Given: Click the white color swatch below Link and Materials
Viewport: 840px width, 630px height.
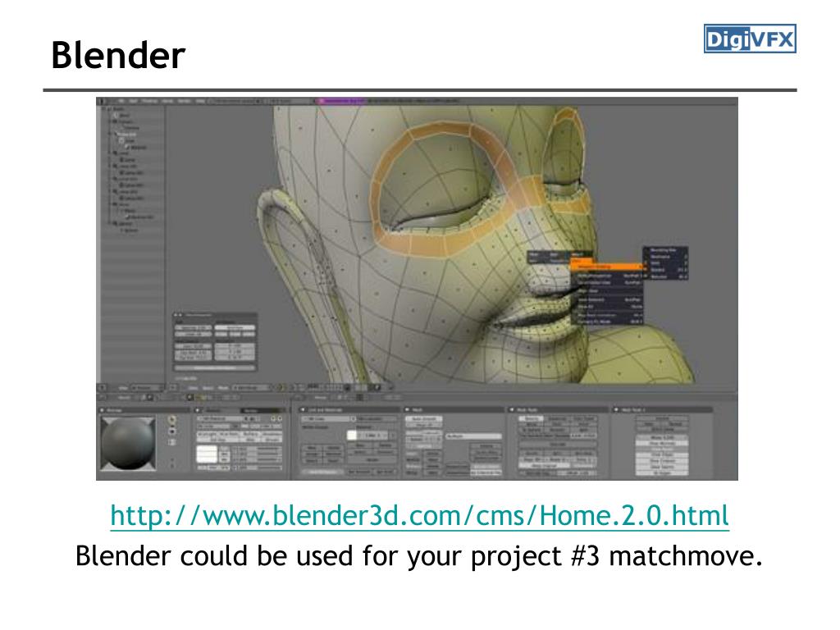Looking at the screenshot, I should tap(352, 435).
